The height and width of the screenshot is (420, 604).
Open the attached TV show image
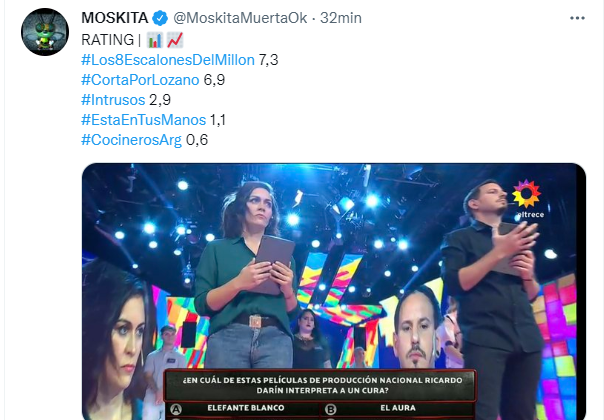coord(334,292)
